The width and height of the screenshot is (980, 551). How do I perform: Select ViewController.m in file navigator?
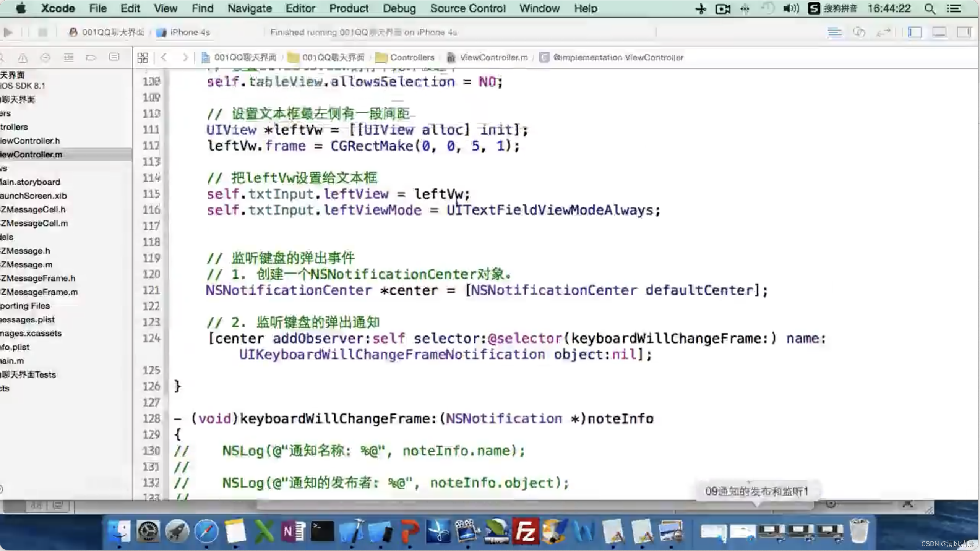click(x=32, y=154)
